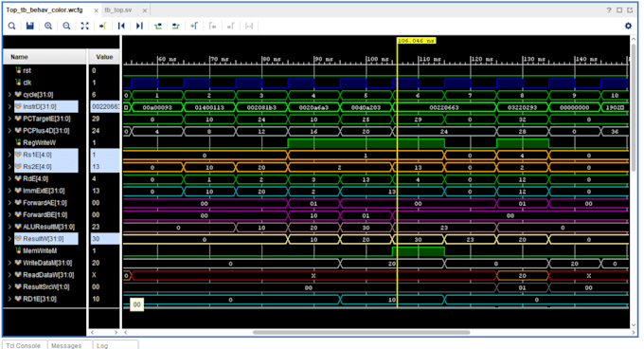644x349 pixels.
Task: Expand the cycle[31:0] signal bus
Action: click(9, 95)
